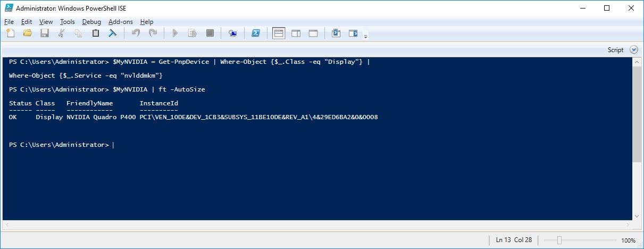The height and width of the screenshot is (249, 644).
Task: Show script pane on the right layout
Action: pyautogui.click(x=296, y=34)
